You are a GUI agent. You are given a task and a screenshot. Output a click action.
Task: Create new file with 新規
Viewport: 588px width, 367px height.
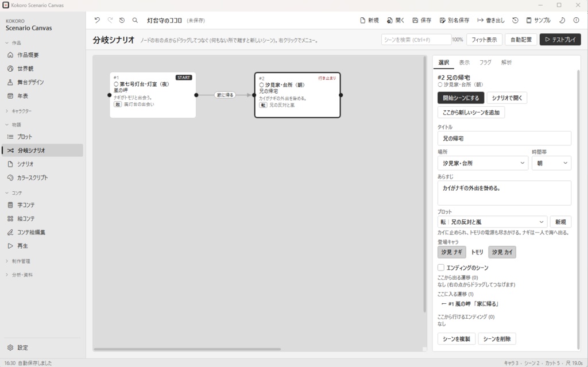369,20
